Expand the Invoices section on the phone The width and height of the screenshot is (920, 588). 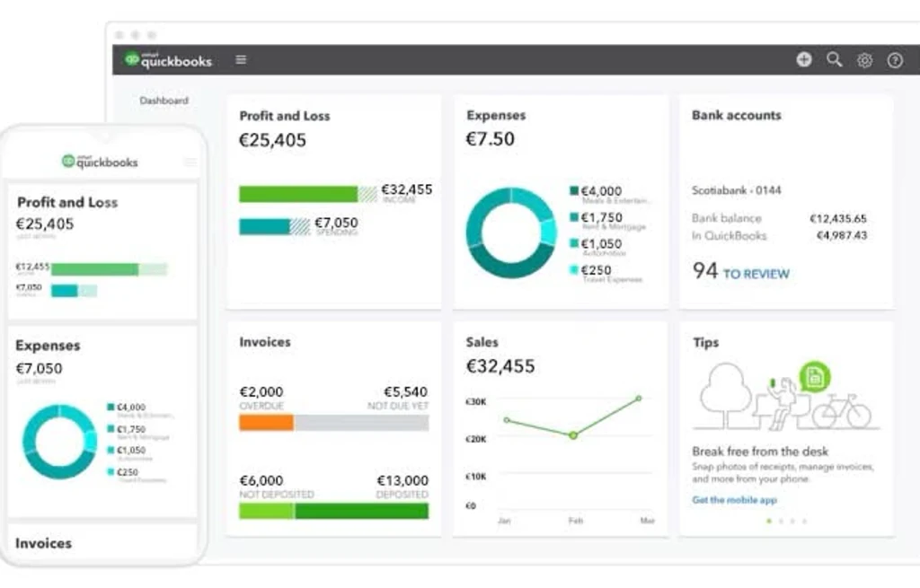coord(44,543)
